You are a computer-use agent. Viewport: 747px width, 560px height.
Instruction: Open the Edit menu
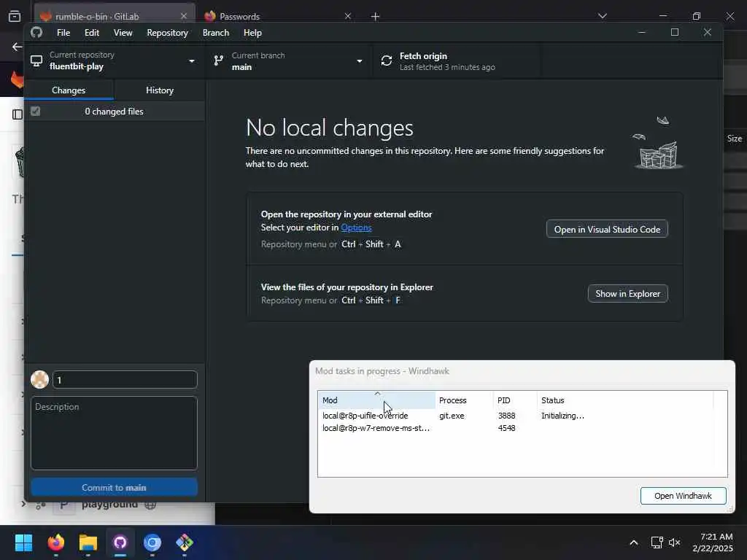(x=91, y=33)
